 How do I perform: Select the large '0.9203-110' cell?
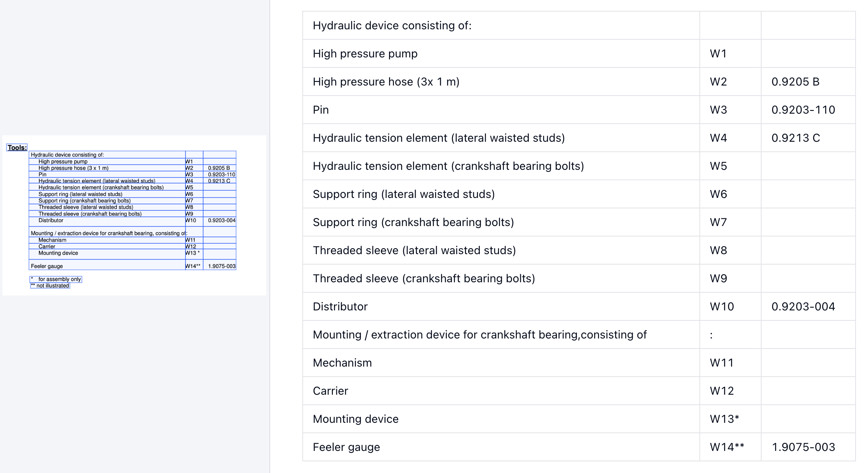point(803,110)
